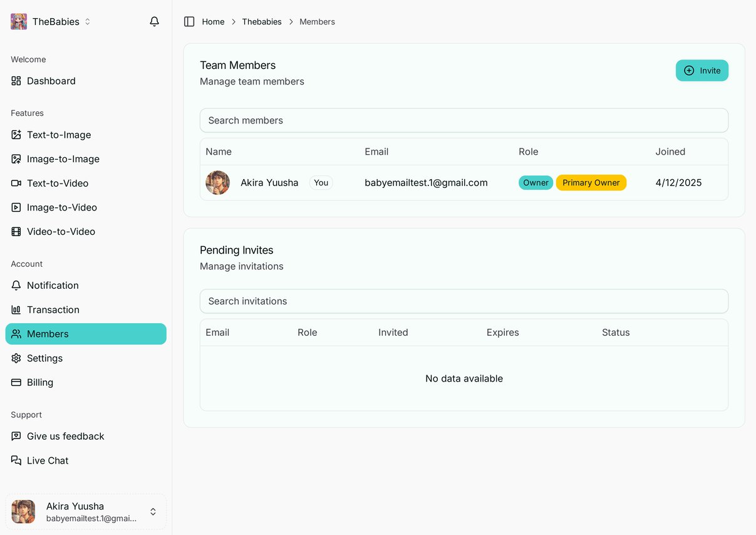Screen dimensions: 756x535
Task: Open the Transaction history icon
Action: [18, 309]
